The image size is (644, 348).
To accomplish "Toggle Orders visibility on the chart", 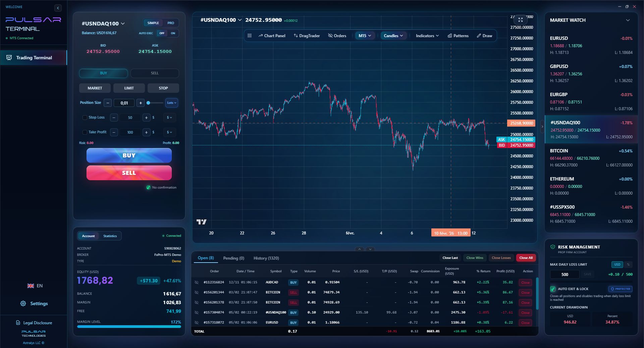I will click(x=337, y=36).
